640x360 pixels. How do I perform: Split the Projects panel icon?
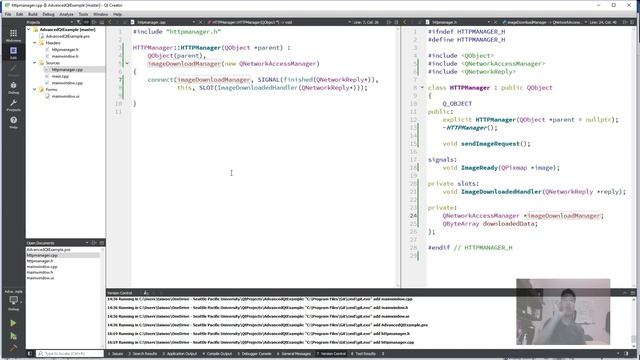click(x=94, y=22)
